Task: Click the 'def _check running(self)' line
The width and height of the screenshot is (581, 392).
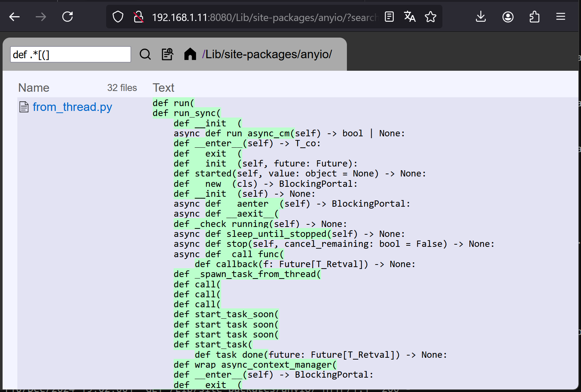Action: (x=260, y=224)
